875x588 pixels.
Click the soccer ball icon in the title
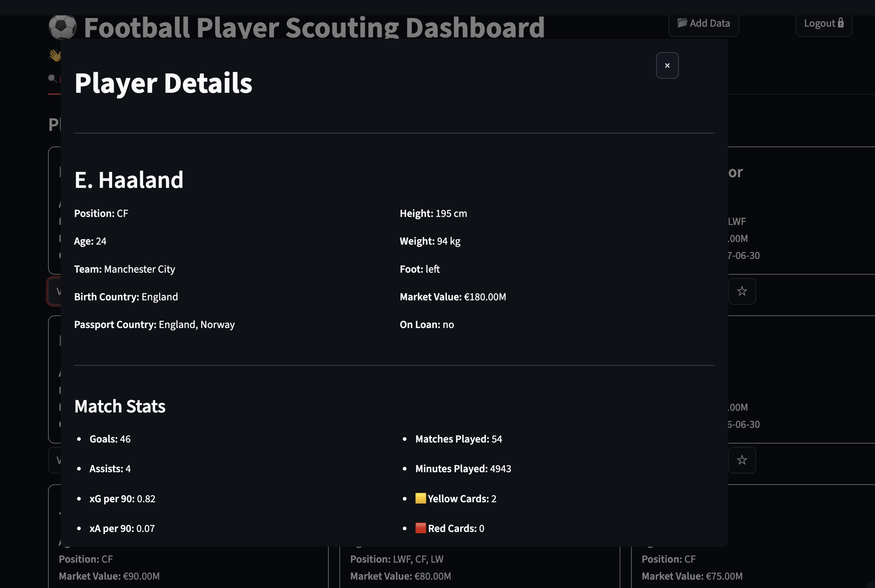click(x=63, y=27)
